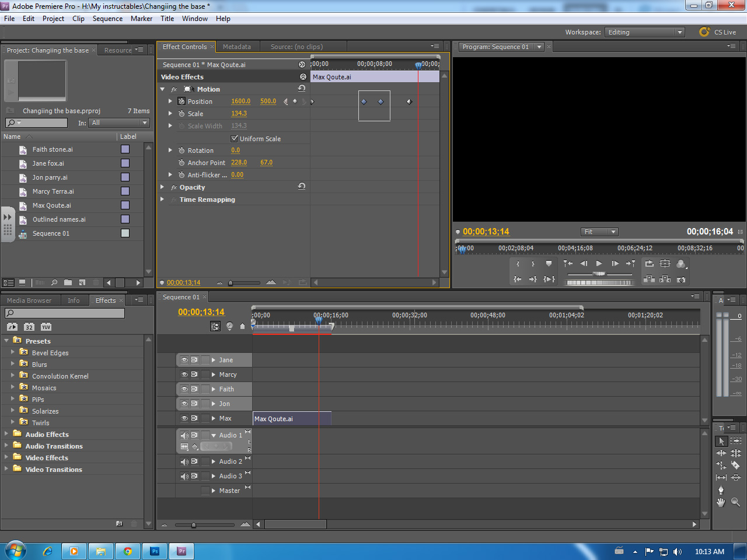
Task: Hide the Jane video track
Action: tap(184, 360)
